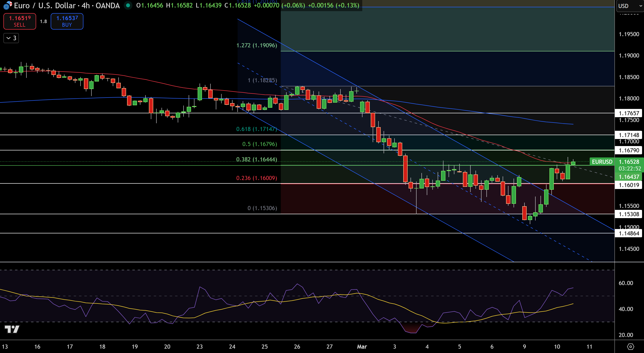This screenshot has height=353, width=644.
Task: Click the 1.14864 price axis label
Action: 628,233
